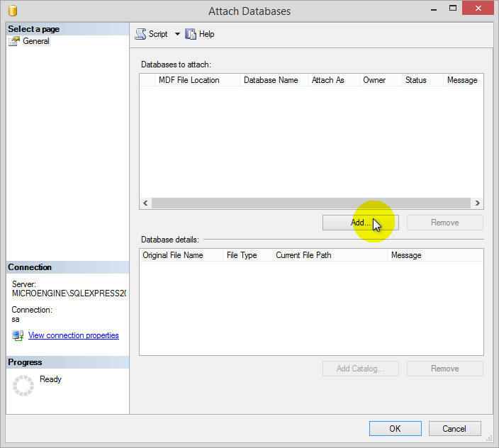Click the Add... button
Image resolution: width=499 pixels, height=448 pixels.
(x=360, y=223)
